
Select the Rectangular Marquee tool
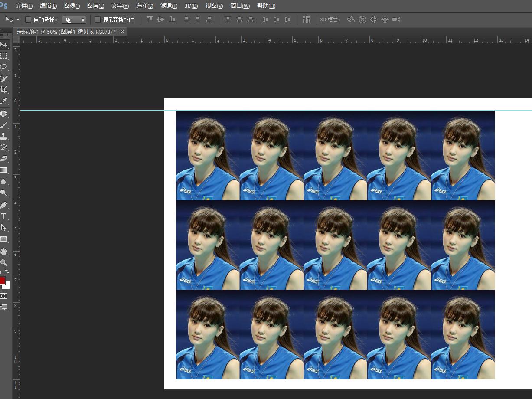[x=3, y=56]
